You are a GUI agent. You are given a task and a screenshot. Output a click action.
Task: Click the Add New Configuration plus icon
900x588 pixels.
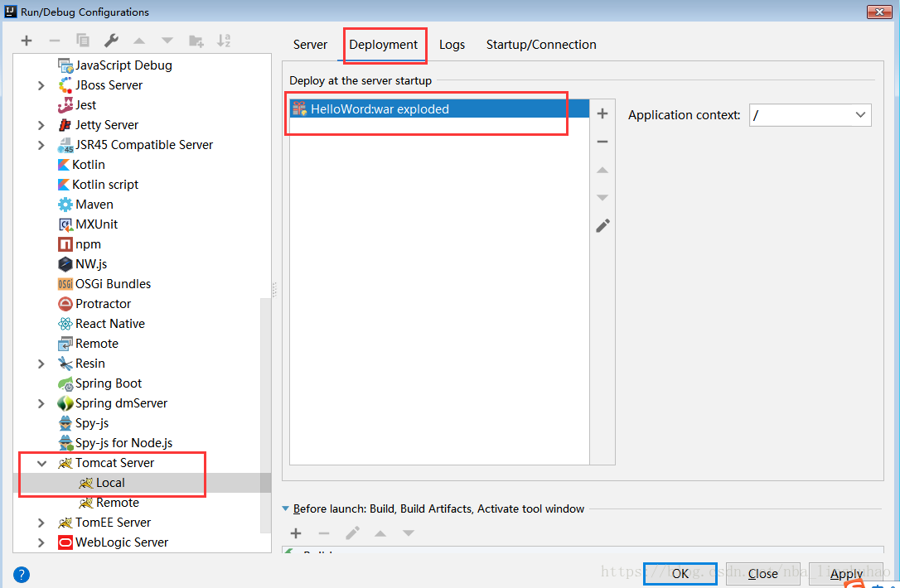point(27,41)
